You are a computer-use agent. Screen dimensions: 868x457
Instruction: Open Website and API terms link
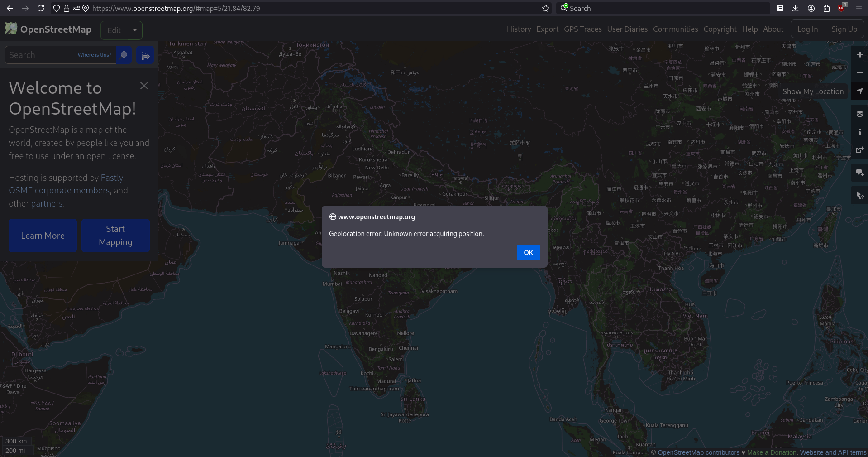point(833,452)
